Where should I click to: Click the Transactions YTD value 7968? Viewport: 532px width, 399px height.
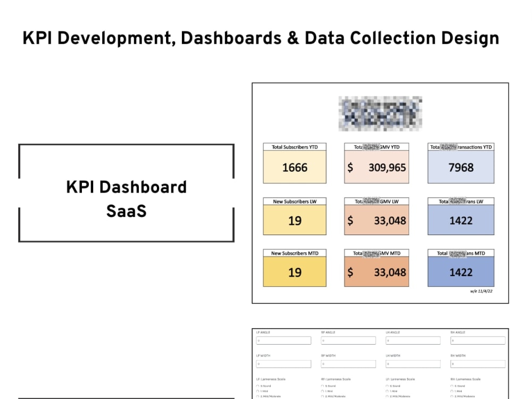461,167
